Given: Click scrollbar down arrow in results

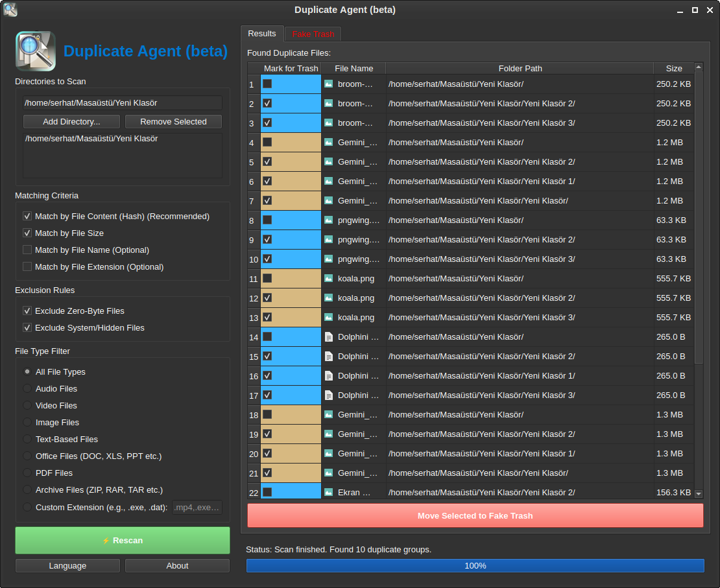Looking at the screenshot, I should 699,494.
